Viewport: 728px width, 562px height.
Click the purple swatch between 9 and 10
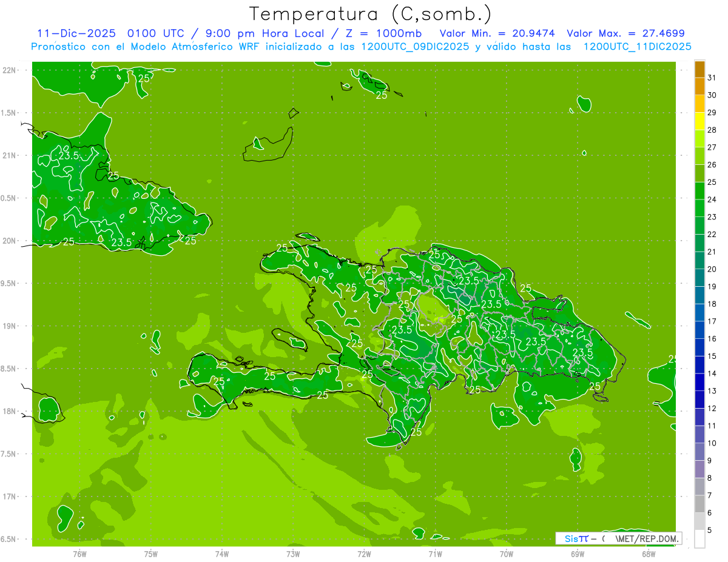pyautogui.click(x=699, y=452)
